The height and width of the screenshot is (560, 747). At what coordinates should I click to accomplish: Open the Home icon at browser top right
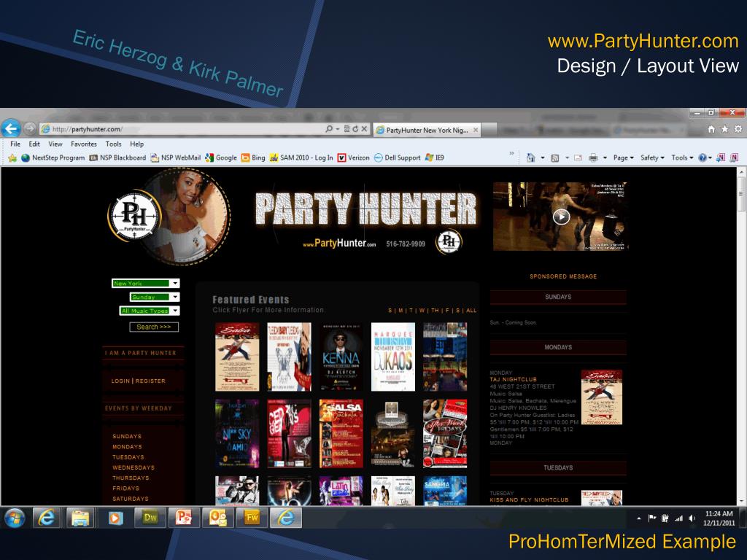pos(711,129)
